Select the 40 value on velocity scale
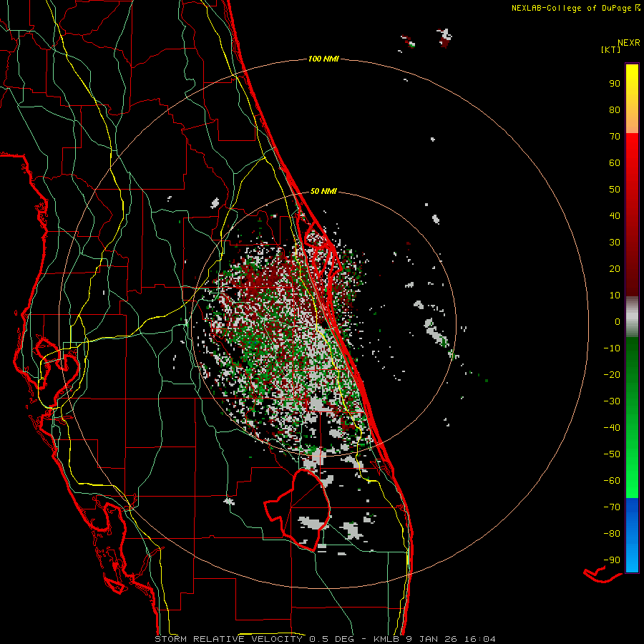 [x=615, y=215]
